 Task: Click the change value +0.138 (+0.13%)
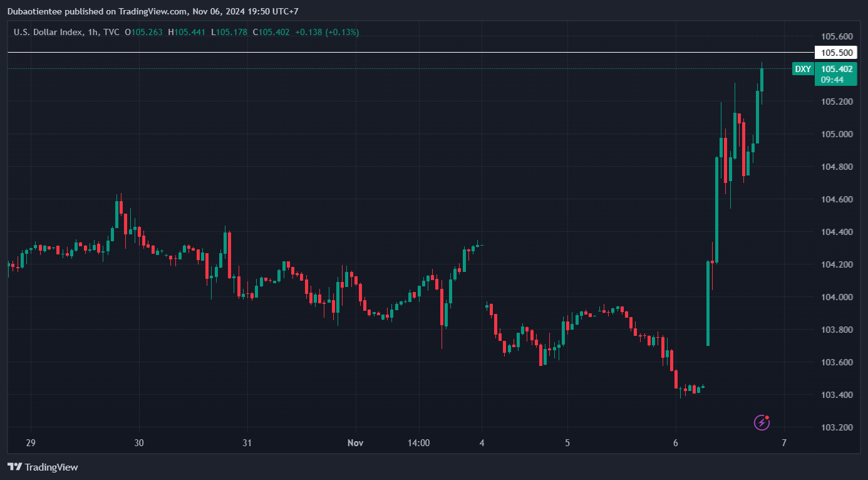tap(327, 32)
